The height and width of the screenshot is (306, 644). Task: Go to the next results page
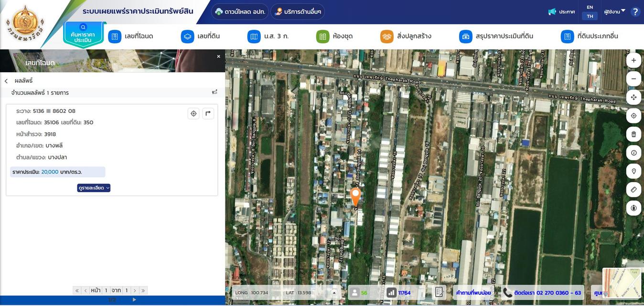click(135, 290)
